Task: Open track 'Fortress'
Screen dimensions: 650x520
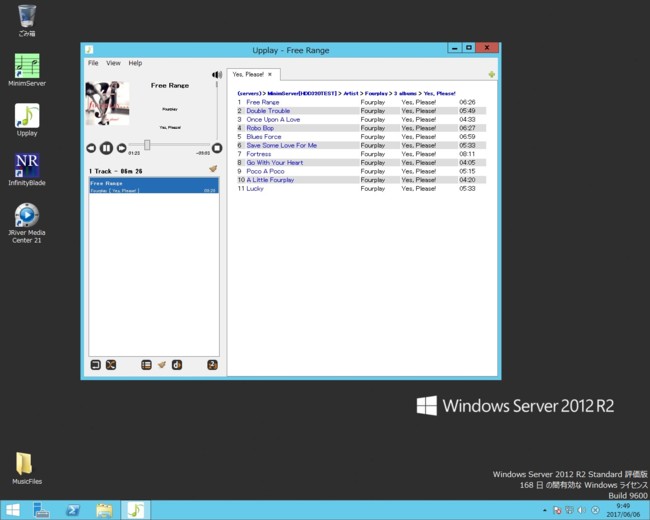Action: click(259, 154)
